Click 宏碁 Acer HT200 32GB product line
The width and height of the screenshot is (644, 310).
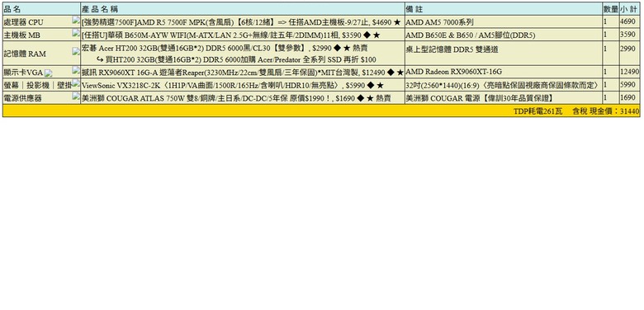tap(225, 49)
